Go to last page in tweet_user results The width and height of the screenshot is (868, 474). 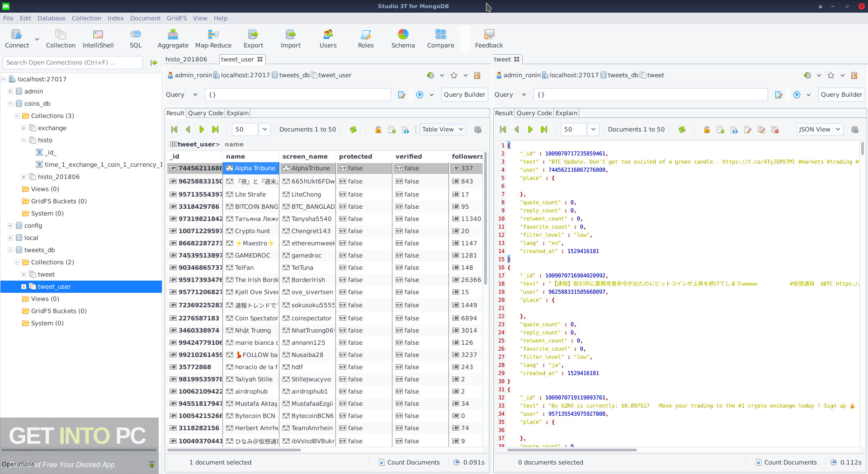pyautogui.click(x=215, y=130)
